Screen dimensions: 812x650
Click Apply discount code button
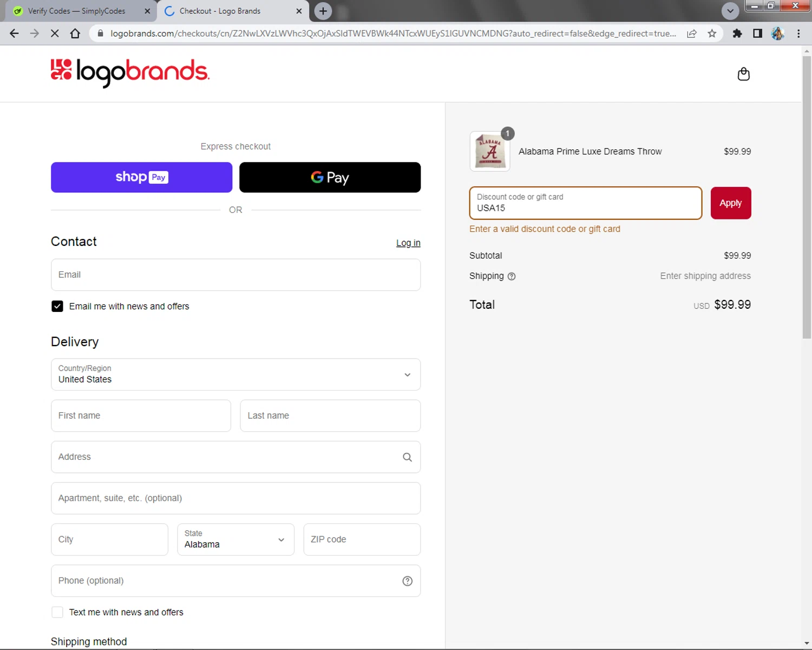pos(730,203)
